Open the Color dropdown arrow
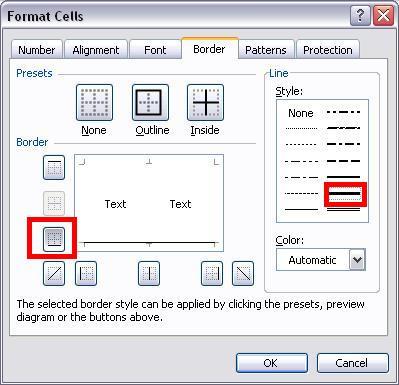The height and width of the screenshot is (385, 399). point(357,260)
